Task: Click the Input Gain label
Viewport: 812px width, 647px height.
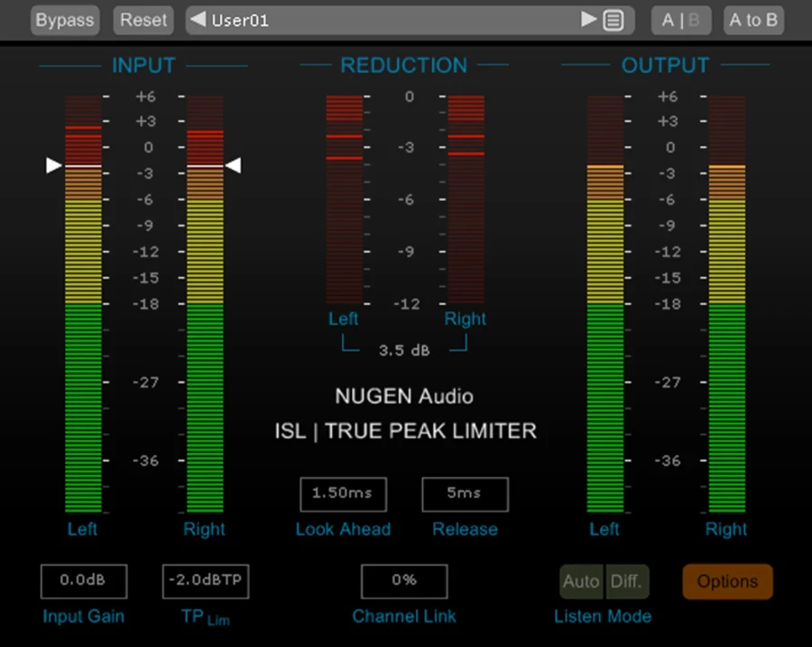Action: (83, 616)
